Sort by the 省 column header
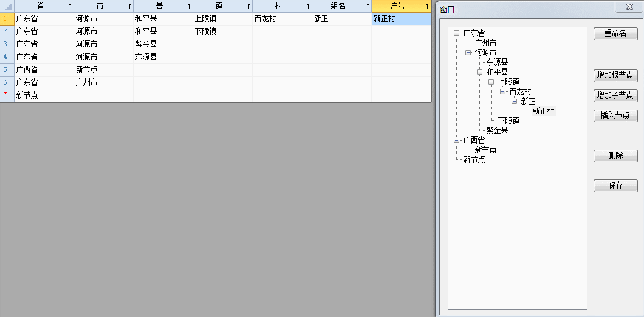The height and width of the screenshot is (317, 644). (x=44, y=6)
